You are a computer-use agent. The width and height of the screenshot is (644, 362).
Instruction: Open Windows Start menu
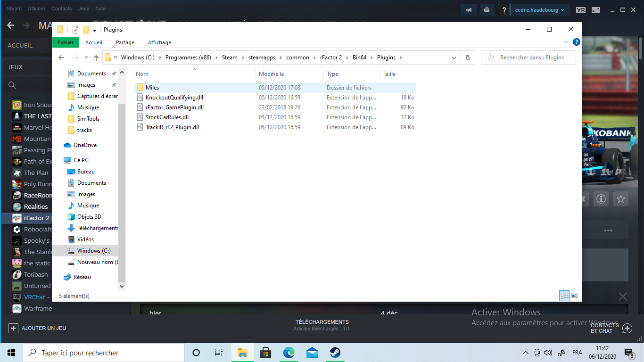click(x=11, y=353)
